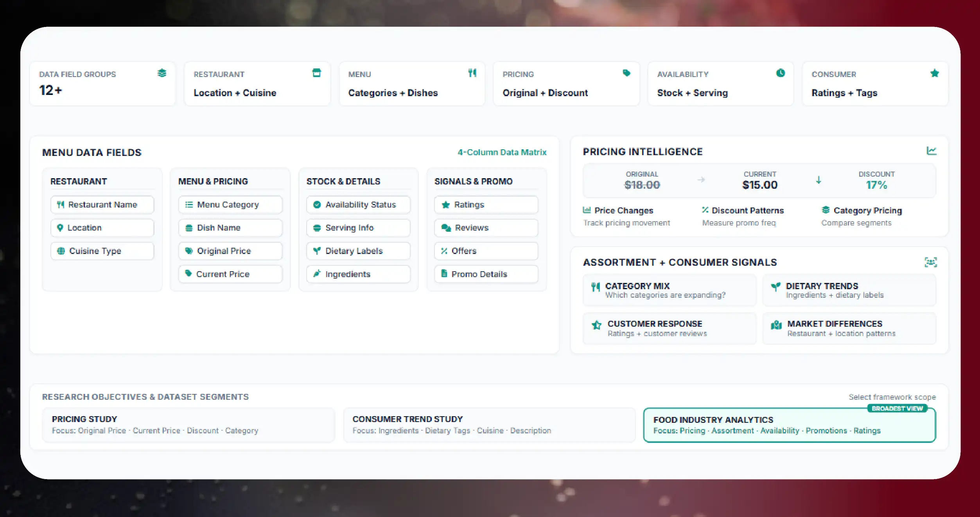Click the 12+ data field groups value
980x517 pixels.
(50, 90)
